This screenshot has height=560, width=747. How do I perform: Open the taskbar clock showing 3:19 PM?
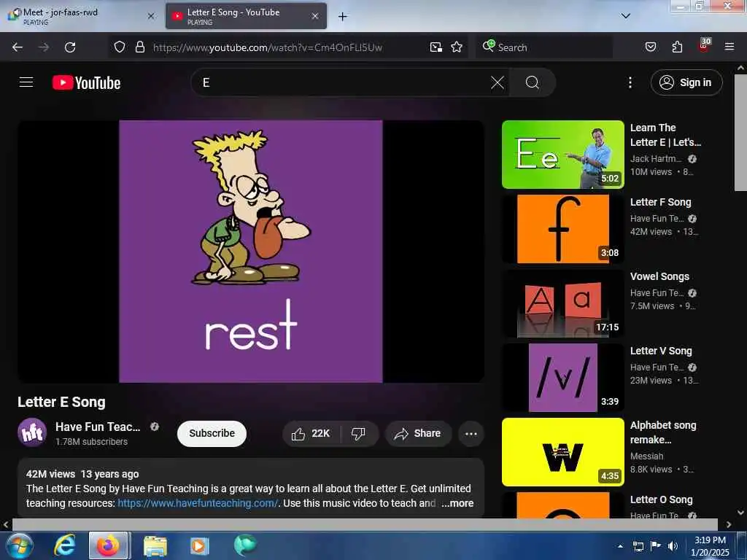tap(710, 545)
